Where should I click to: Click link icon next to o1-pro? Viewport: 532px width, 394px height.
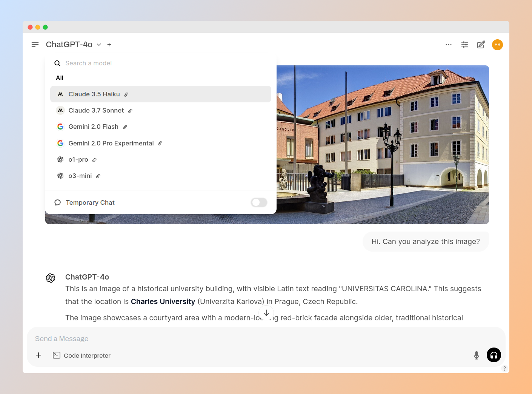coord(94,160)
